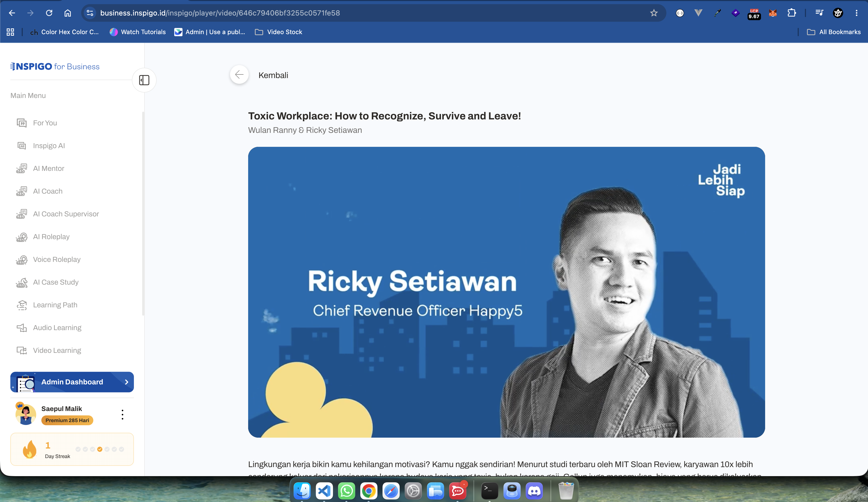Click the Kembali text link
Viewport: 868px width, 502px height.
click(x=273, y=75)
